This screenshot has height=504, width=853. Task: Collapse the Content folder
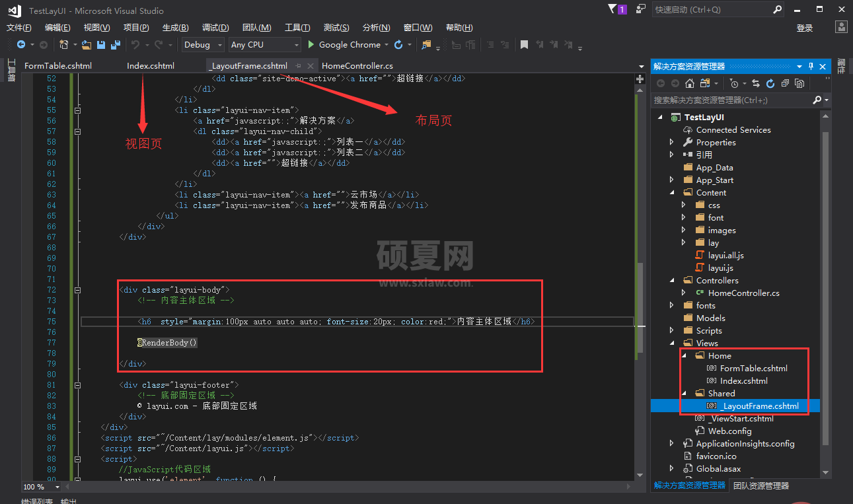[x=672, y=193]
